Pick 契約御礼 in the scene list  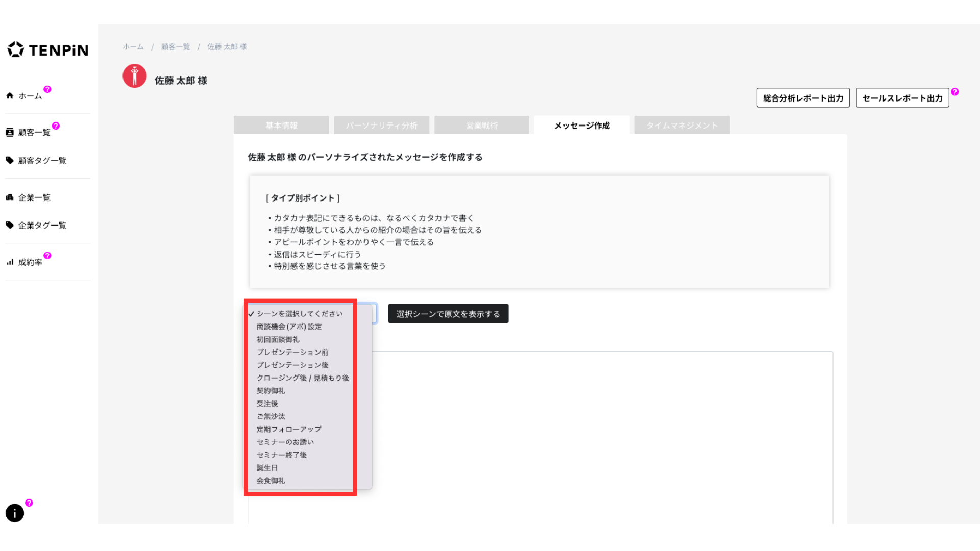coord(271,391)
